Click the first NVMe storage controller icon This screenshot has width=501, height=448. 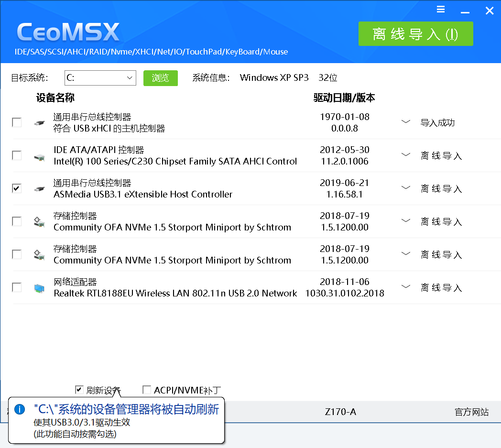click(x=39, y=222)
